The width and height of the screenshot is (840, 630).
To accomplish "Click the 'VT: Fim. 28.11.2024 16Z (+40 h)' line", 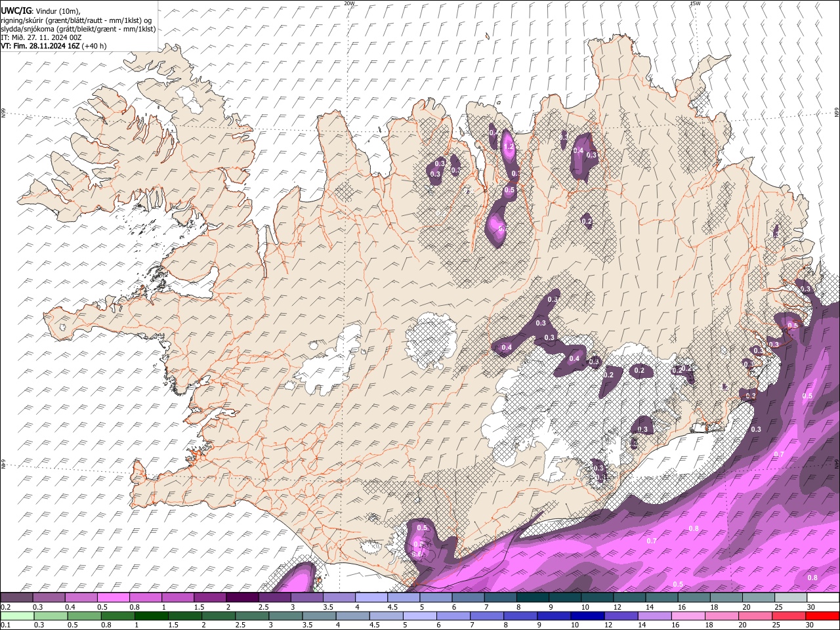I will pos(54,46).
